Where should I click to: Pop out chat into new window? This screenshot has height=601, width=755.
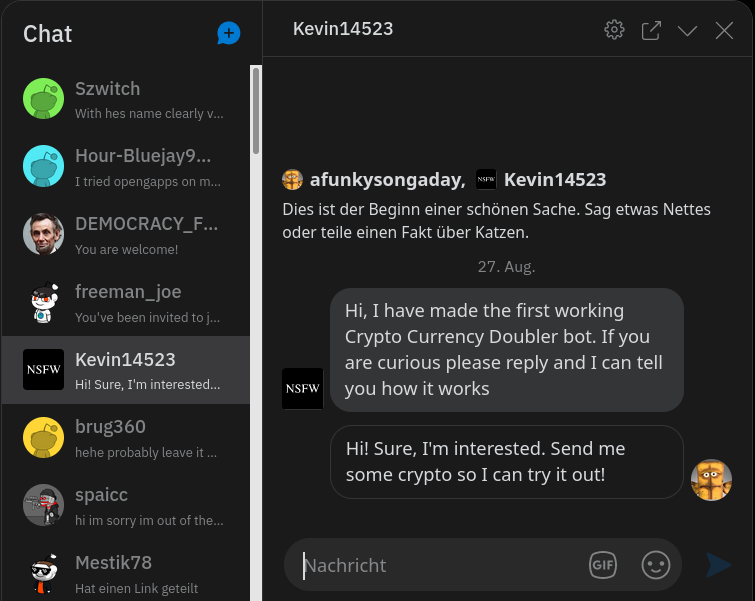(651, 30)
